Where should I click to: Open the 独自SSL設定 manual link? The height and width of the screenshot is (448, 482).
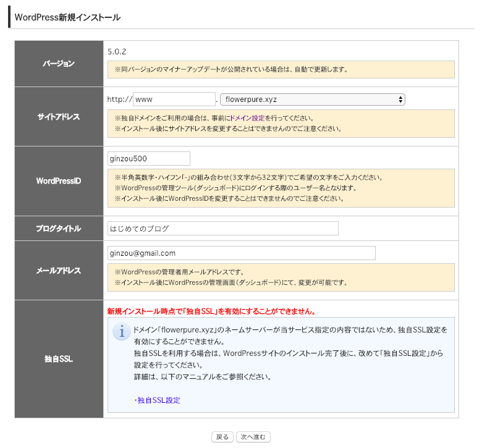point(159,400)
